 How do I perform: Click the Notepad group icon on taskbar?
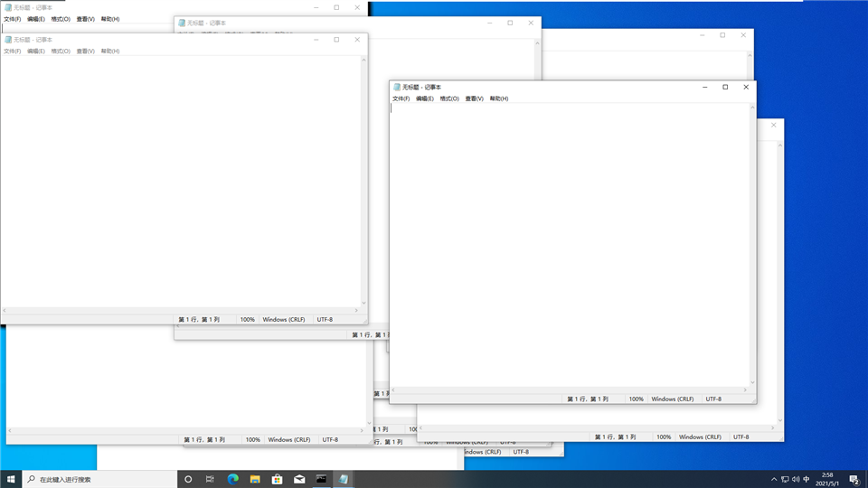[x=344, y=479]
